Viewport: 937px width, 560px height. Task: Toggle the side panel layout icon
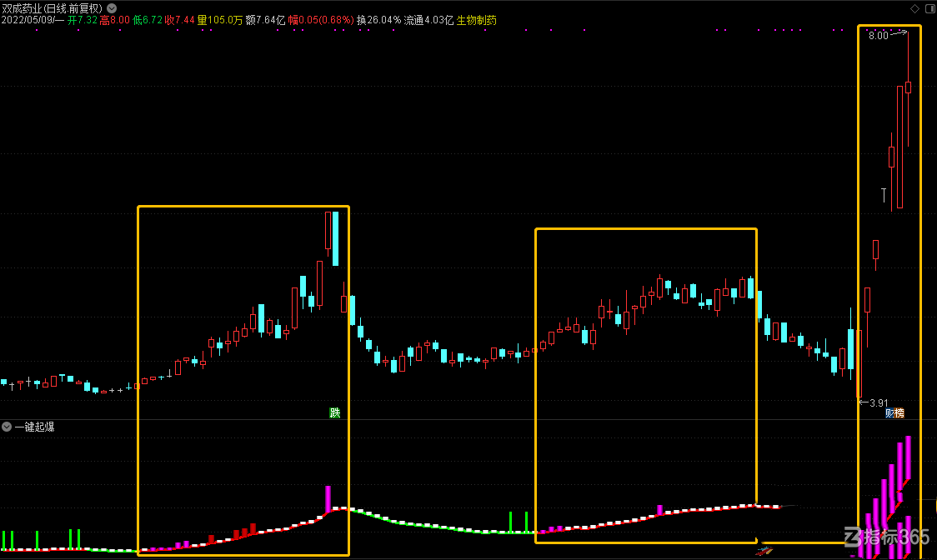click(x=929, y=8)
